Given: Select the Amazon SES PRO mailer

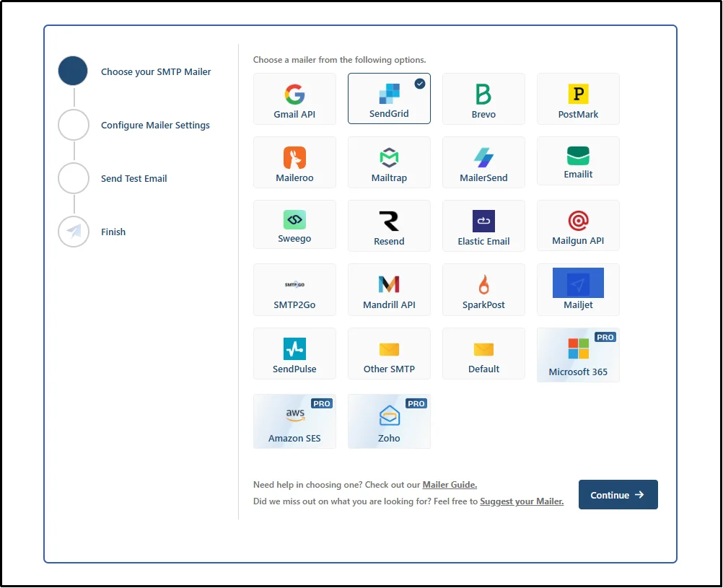Looking at the screenshot, I should click(294, 421).
